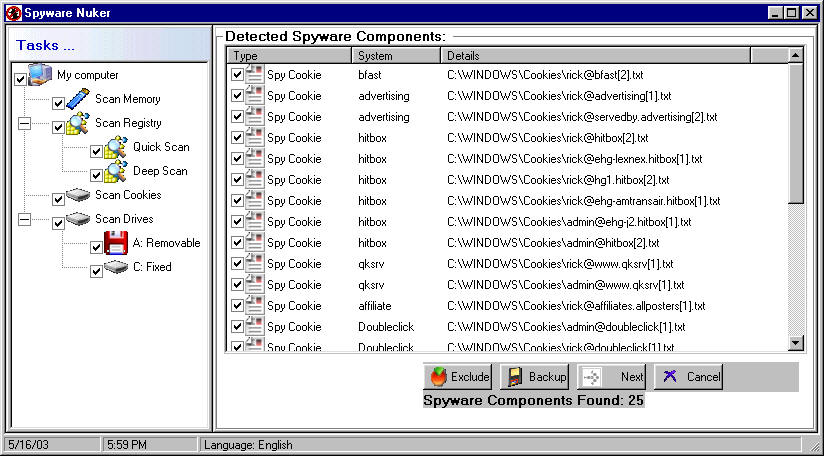The height and width of the screenshot is (456, 824).
Task: Click the Scan Drives disk icon
Action: coord(78,219)
